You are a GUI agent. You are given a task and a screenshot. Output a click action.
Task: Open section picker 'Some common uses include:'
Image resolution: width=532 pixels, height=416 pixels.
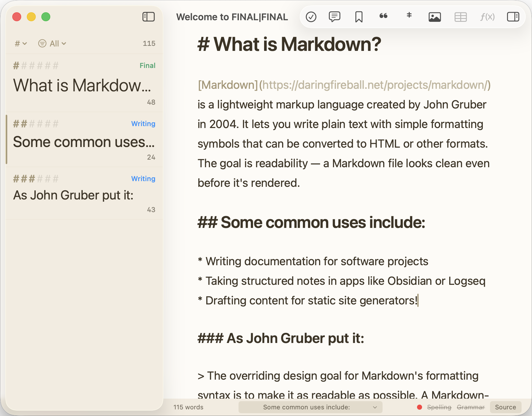coord(311,407)
